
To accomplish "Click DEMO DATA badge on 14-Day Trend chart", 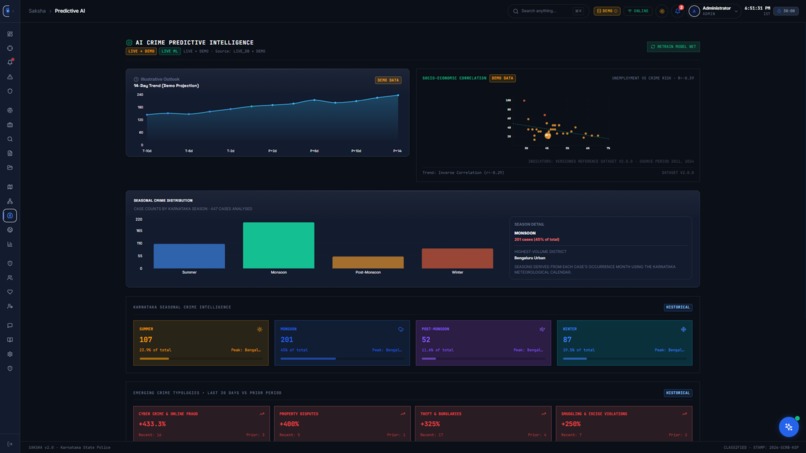I will [388, 80].
